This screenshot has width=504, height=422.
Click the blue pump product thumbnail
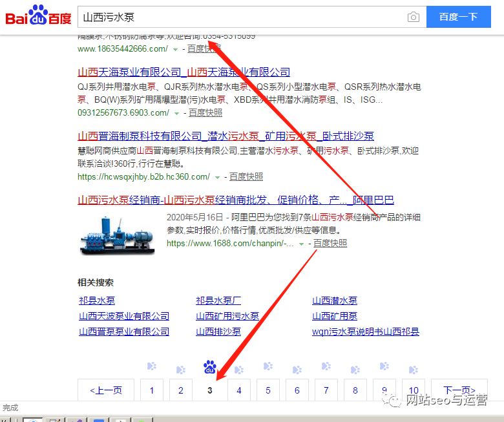(x=118, y=235)
